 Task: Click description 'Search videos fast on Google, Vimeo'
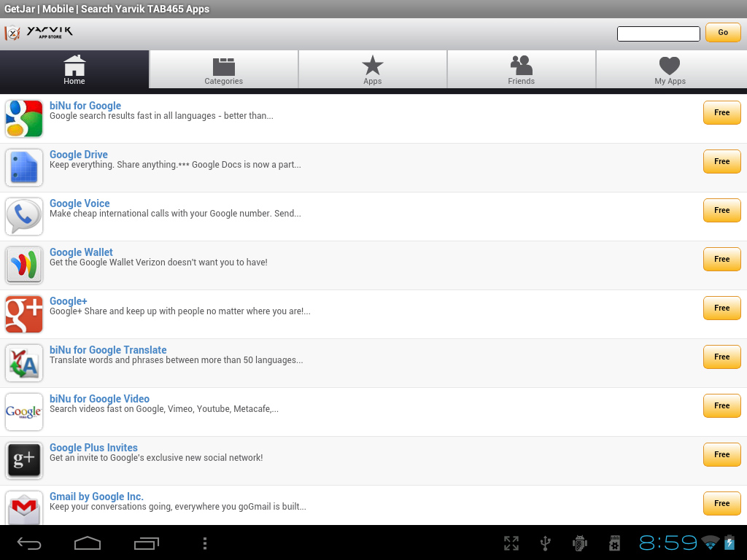[164, 409]
